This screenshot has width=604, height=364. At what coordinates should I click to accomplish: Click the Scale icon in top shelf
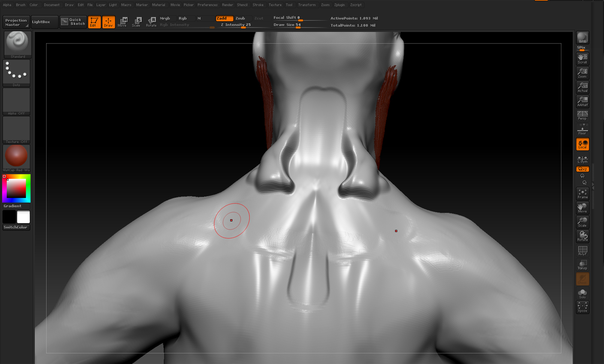(137, 22)
